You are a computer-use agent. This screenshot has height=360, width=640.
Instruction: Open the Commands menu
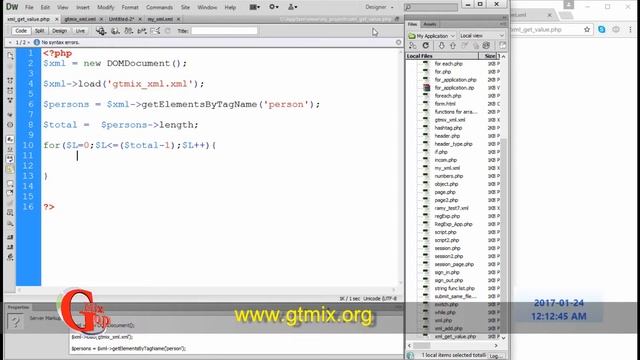click(x=159, y=7)
